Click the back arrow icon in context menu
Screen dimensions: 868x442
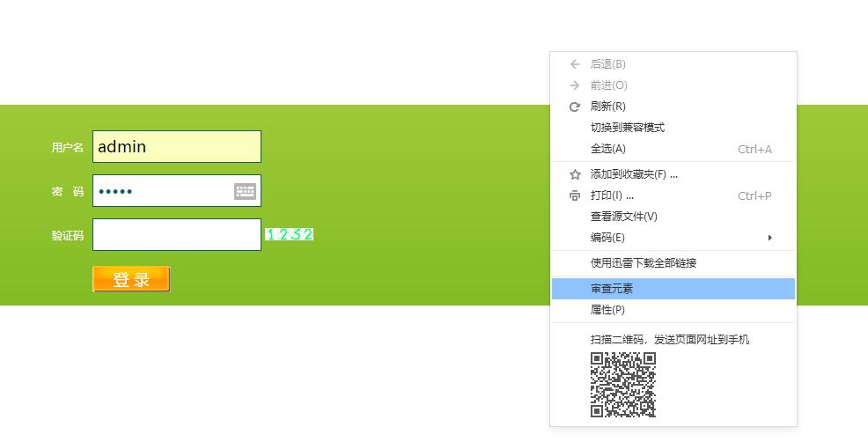click(575, 64)
